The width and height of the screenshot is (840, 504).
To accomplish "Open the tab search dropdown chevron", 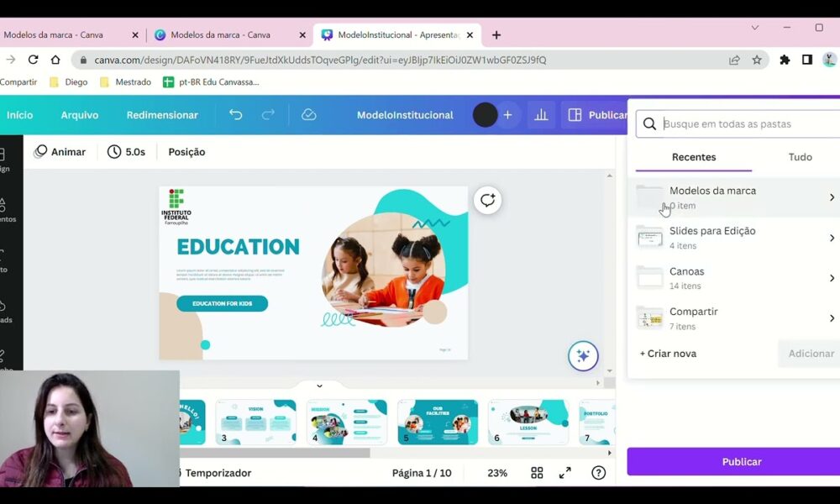I will pos(755,28).
